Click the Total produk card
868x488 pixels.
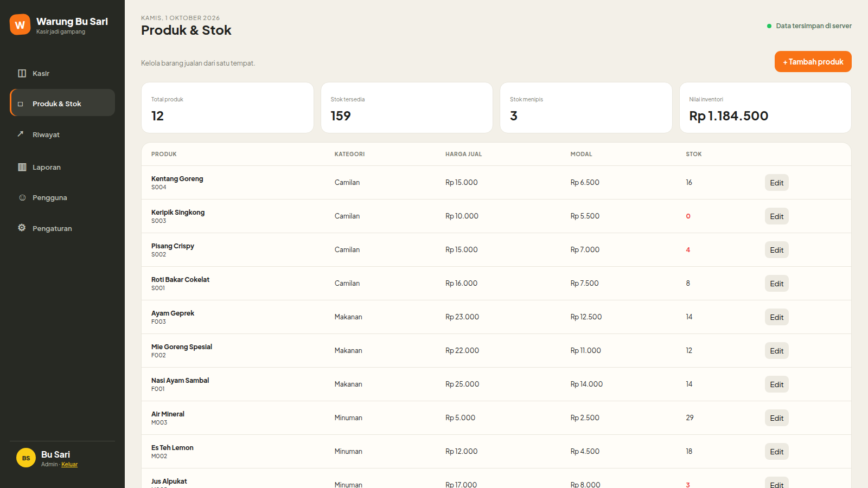click(227, 107)
